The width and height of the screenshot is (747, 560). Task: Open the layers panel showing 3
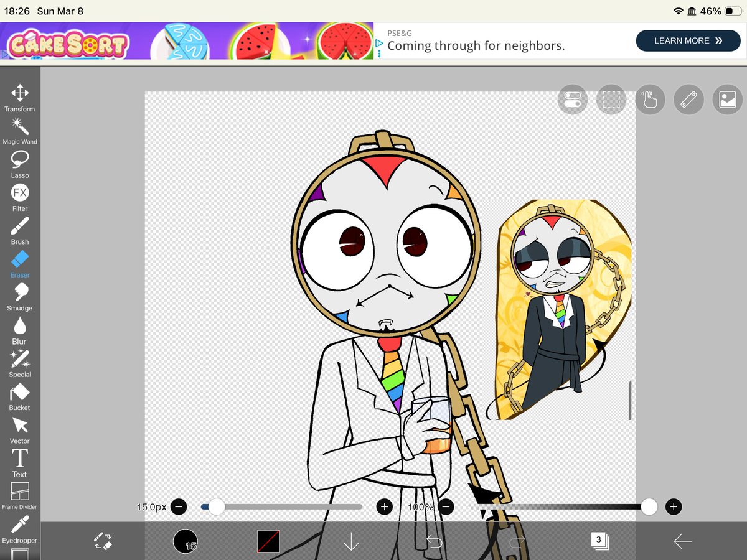coord(600,540)
